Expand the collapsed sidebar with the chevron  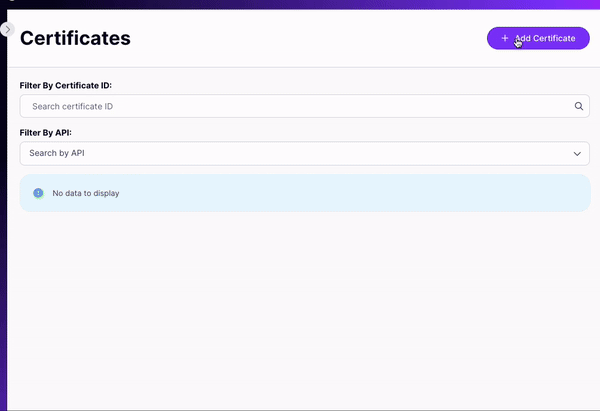click(8, 30)
